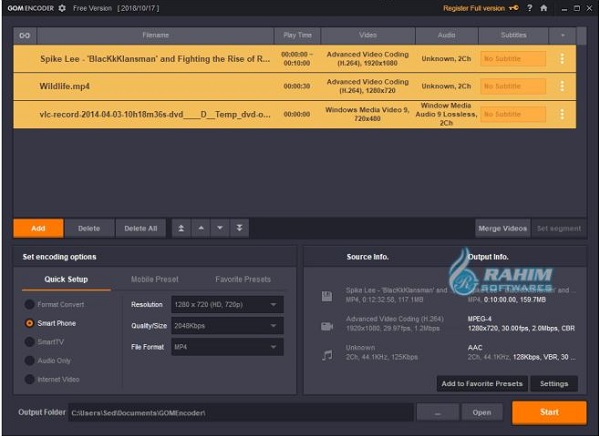Select SmartTV radio option
This screenshot has width=600, height=437.
29,342
